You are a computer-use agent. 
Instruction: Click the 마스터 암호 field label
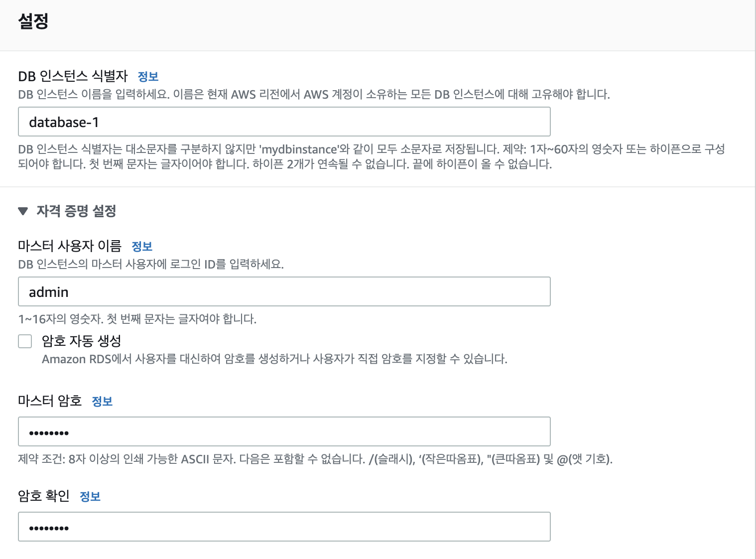[50, 401]
